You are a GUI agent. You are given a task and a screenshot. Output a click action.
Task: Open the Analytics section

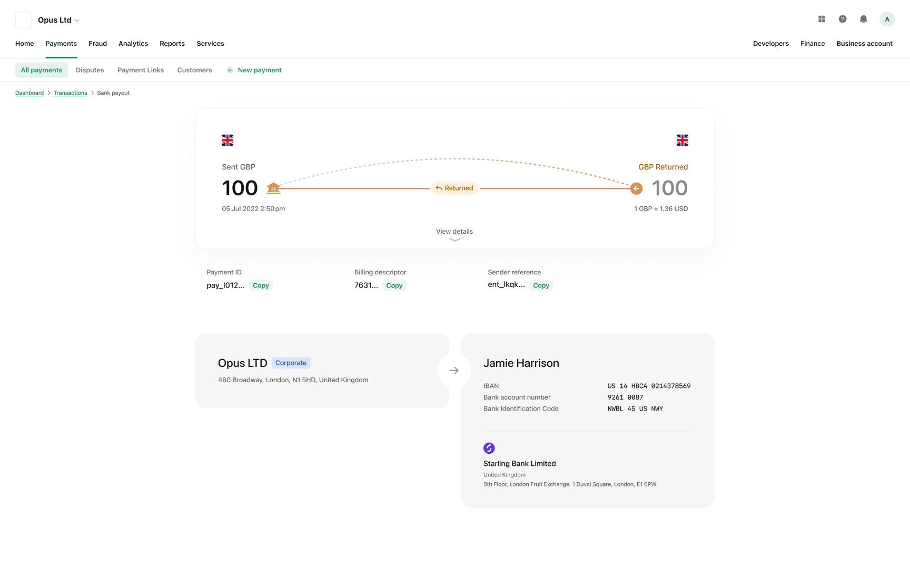point(133,44)
